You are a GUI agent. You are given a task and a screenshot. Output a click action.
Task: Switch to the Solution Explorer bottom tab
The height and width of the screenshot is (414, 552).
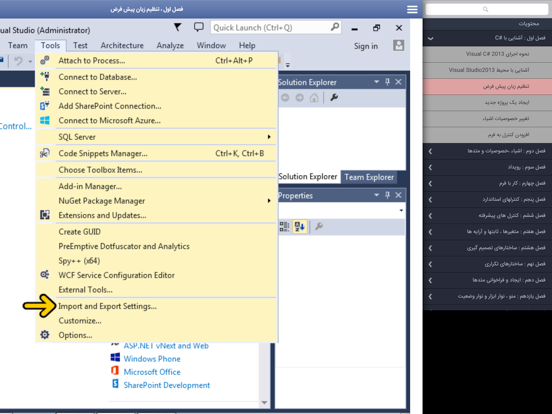pyautogui.click(x=308, y=177)
